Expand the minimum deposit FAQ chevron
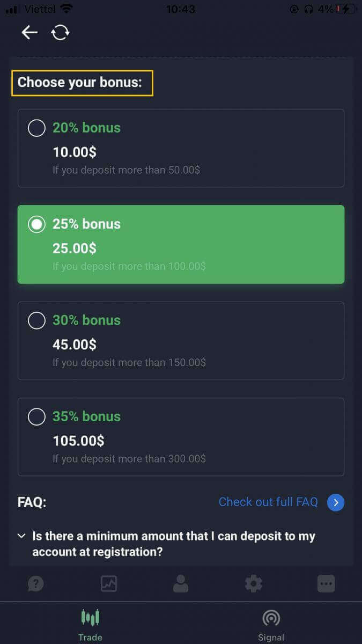 tap(21, 536)
